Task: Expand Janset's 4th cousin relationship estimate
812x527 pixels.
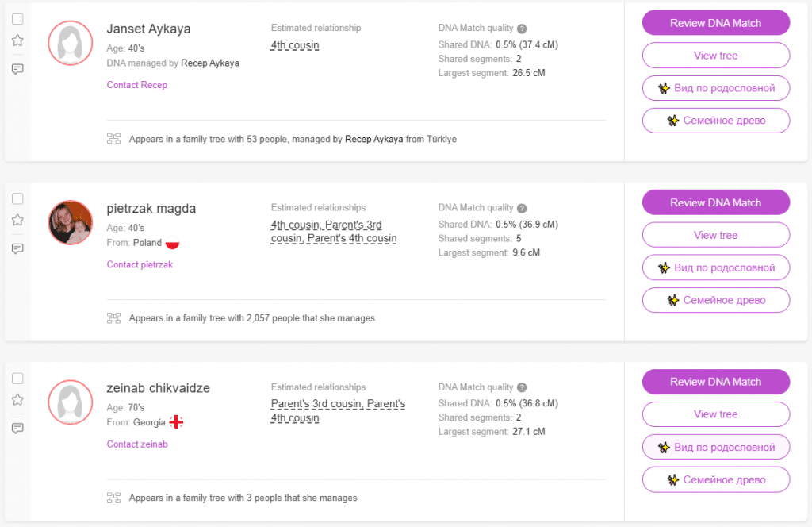Action: [295, 45]
